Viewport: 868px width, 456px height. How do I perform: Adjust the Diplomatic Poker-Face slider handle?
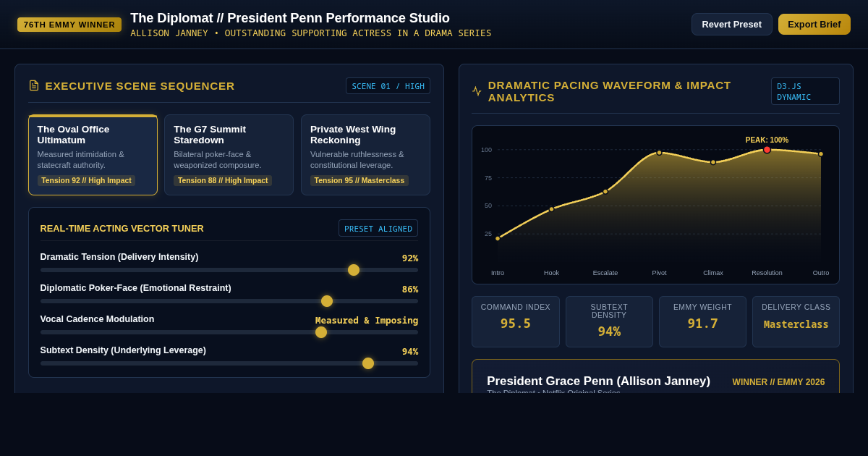(x=327, y=301)
